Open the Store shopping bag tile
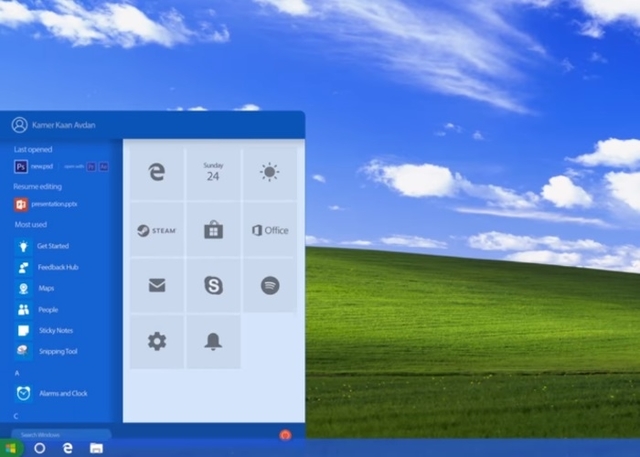This screenshot has width=640, height=457. 213,230
